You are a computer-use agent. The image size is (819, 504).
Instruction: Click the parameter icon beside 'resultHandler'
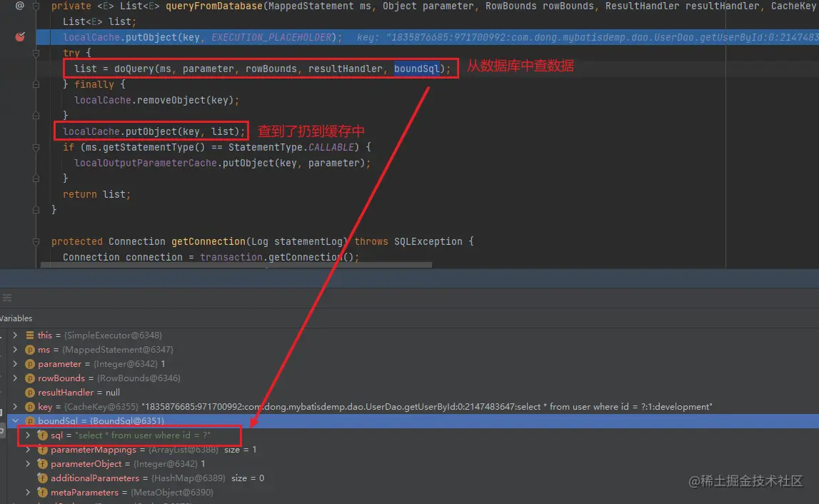tap(30, 392)
